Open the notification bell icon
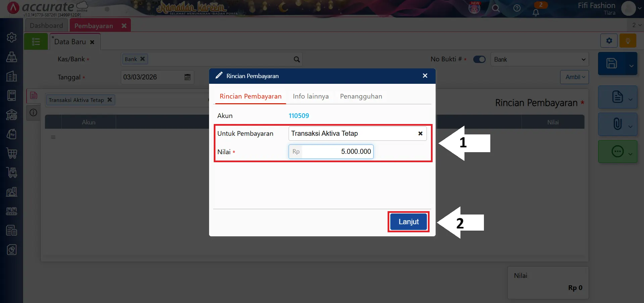The height and width of the screenshot is (303, 644). click(536, 12)
